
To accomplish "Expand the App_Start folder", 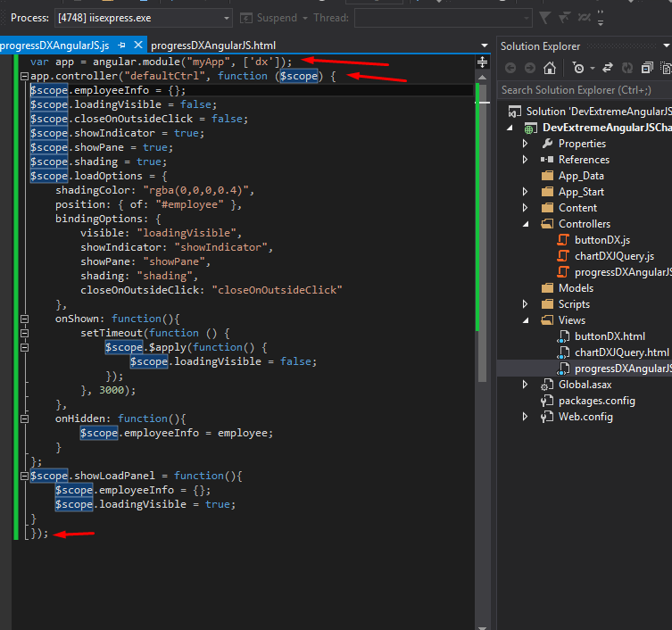I will coord(525,192).
